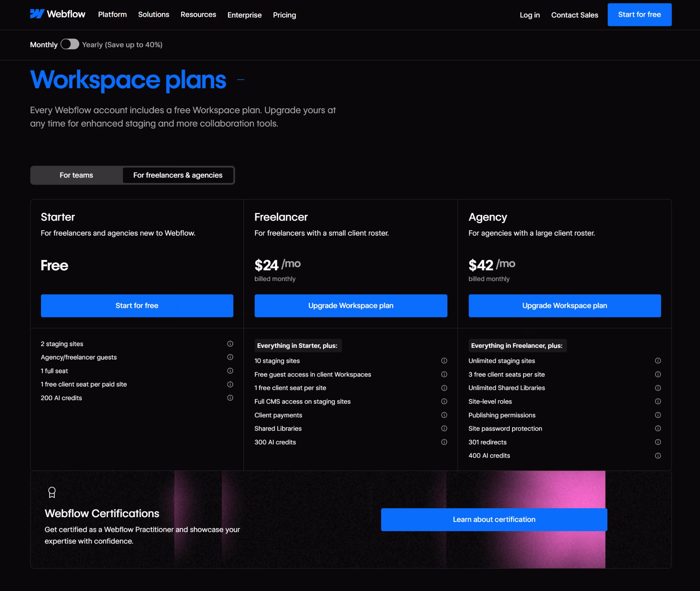Show info for 300 AI credits
This screenshot has height=591, width=700.
pos(444,442)
